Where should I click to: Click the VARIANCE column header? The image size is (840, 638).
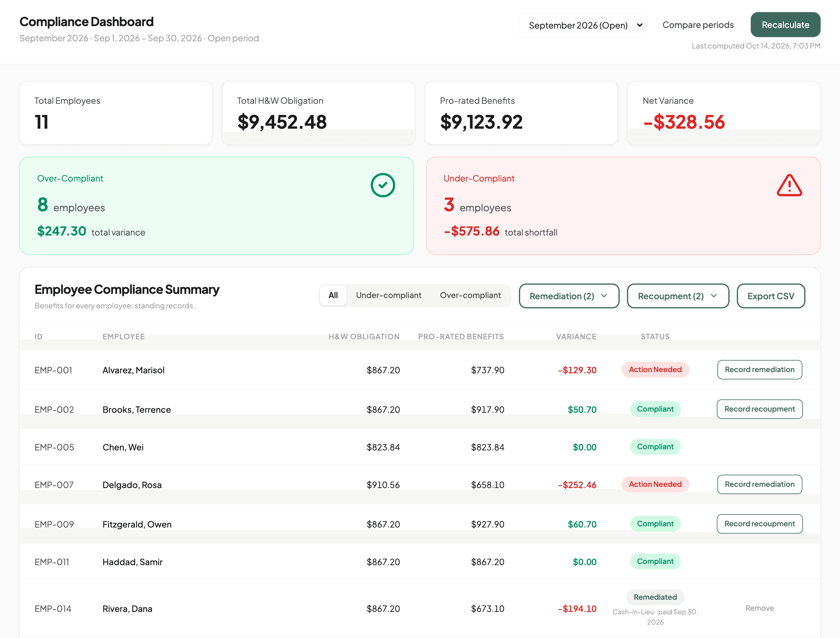pyautogui.click(x=576, y=337)
